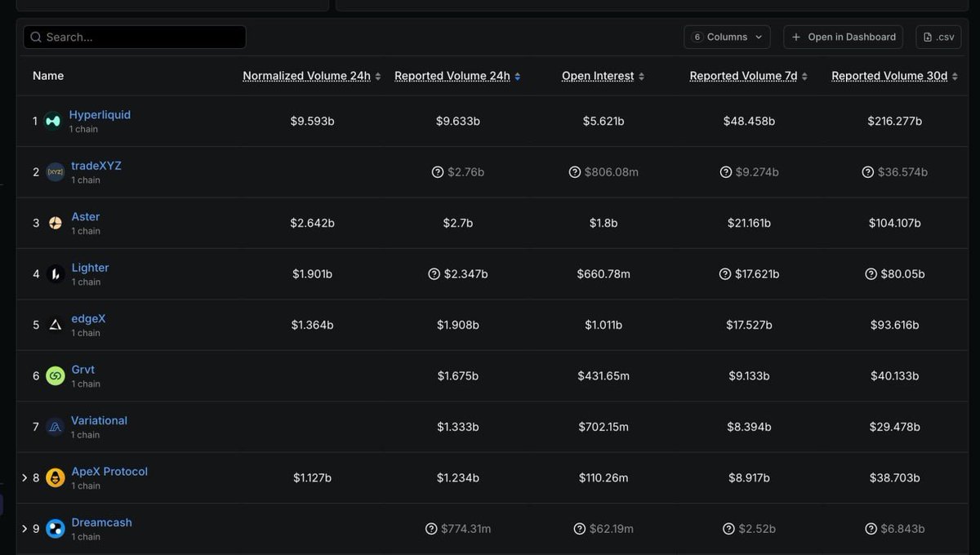
Task: Click the info icon beside $774.31m
Action: (431, 529)
